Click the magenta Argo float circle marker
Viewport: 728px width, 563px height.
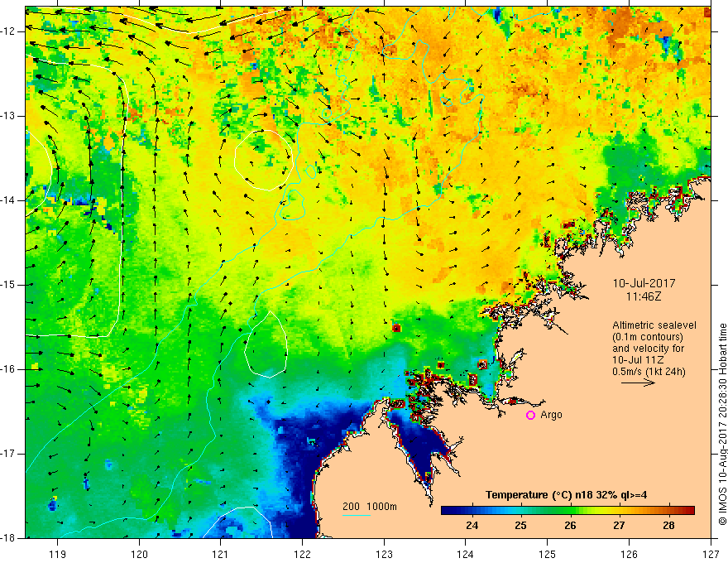tap(530, 415)
